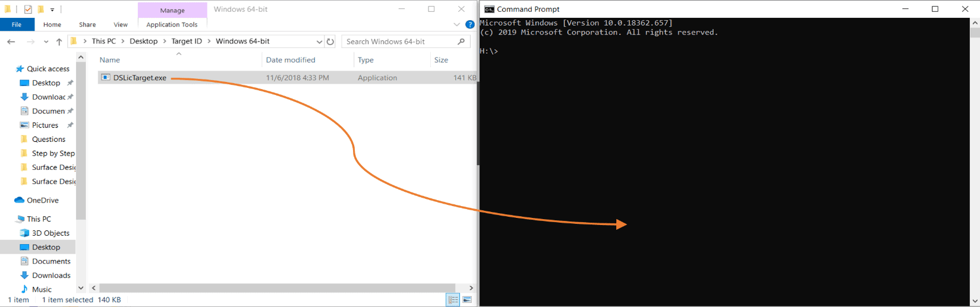The image size is (980, 307).
Task: Click the 3D Objects cube icon
Action: point(24,233)
